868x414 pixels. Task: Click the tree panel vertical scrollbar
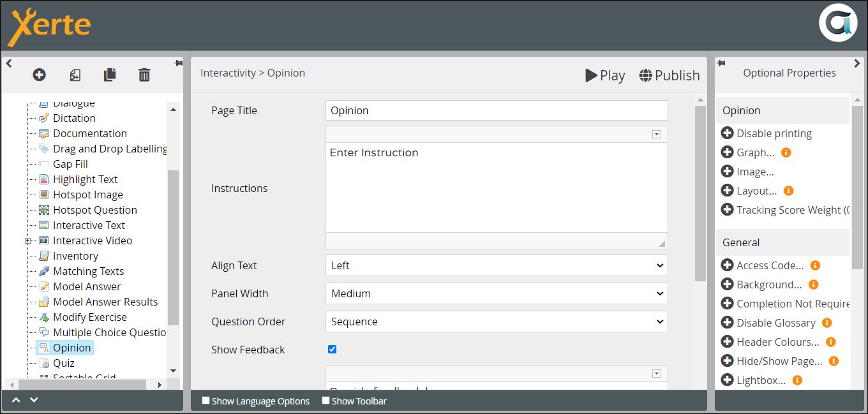(173, 248)
